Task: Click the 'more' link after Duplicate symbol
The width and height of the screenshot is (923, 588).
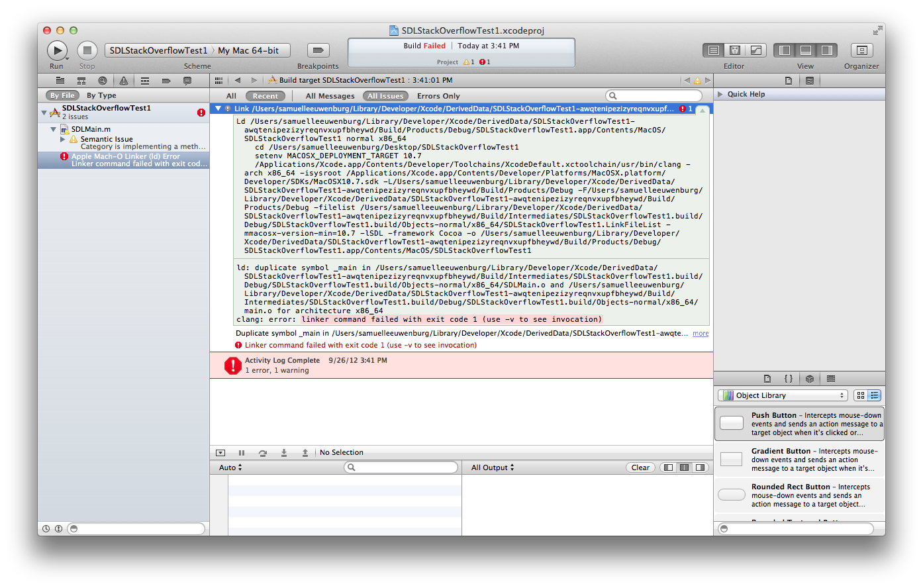Action: [x=701, y=334]
